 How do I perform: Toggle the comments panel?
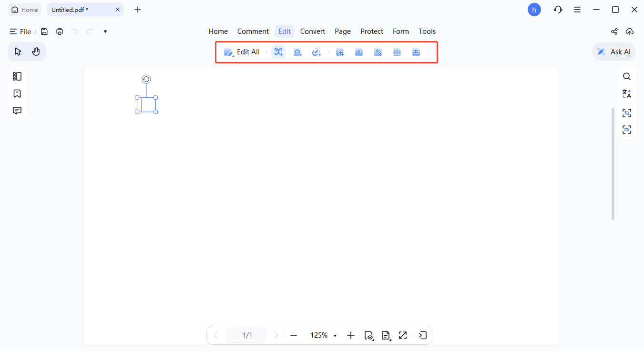(17, 110)
